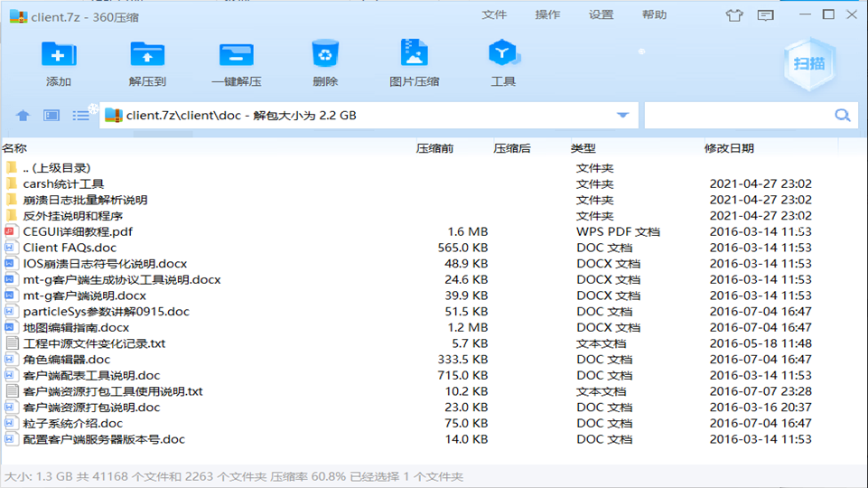Click the 2016-05-18 11:48 date cell
The height and width of the screenshot is (488, 868).
(761, 343)
